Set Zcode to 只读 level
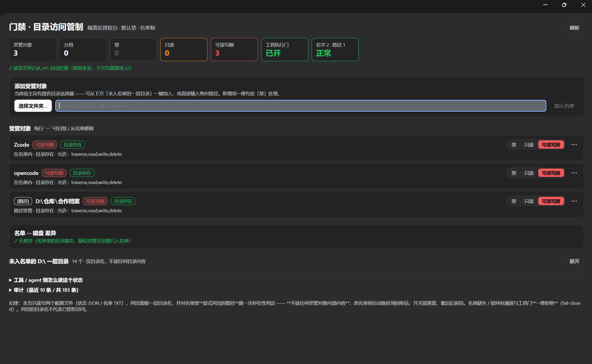The width and height of the screenshot is (592, 364). coord(529,145)
